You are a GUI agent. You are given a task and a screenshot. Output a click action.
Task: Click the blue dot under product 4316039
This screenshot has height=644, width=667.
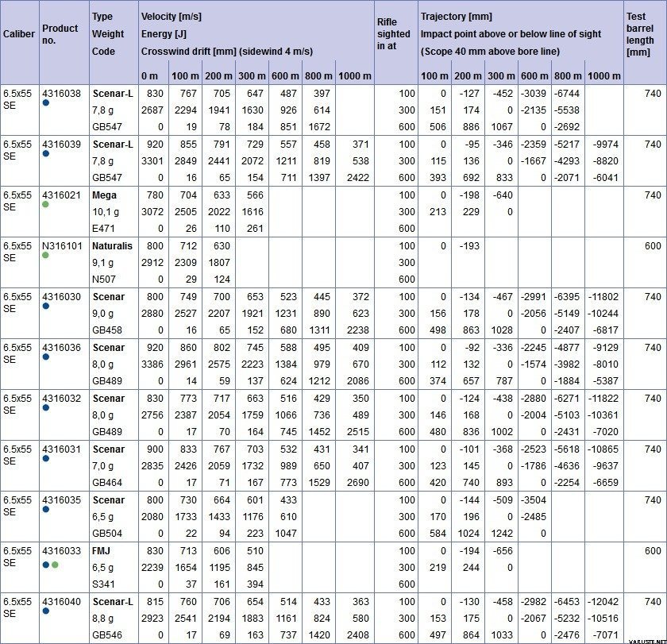click(x=45, y=154)
